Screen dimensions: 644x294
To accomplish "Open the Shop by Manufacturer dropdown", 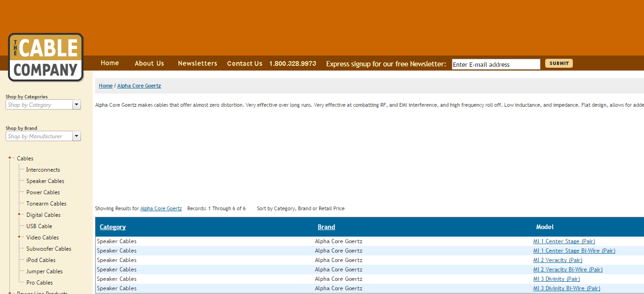I will pos(76,136).
